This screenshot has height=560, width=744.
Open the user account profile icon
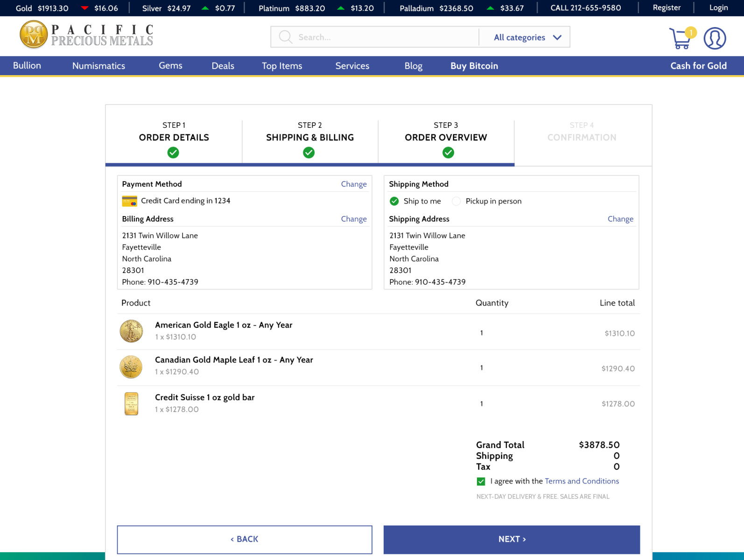[715, 38]
